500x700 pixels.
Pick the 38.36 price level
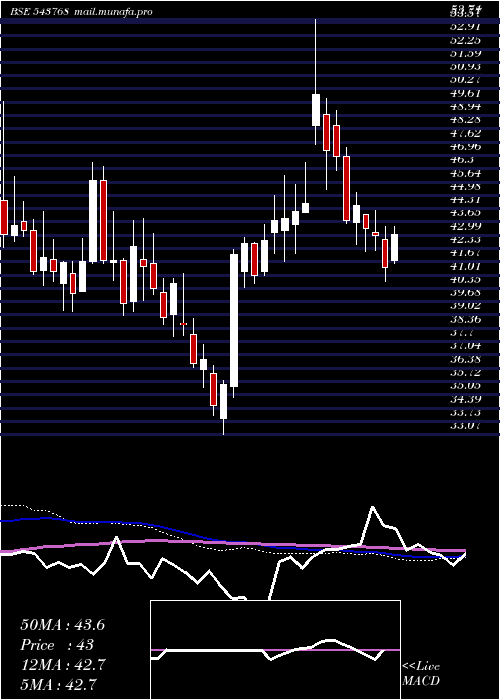466,319
